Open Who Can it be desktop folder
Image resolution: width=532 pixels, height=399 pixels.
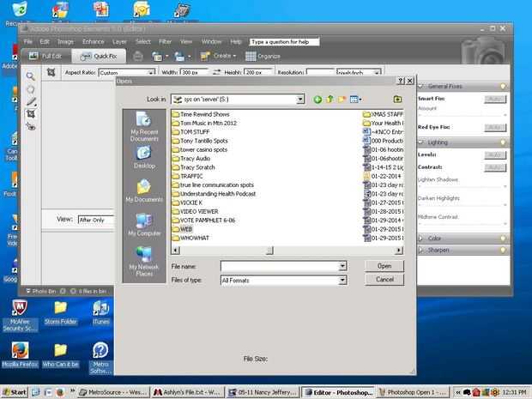pyautogui.click(x=61, y=355)
